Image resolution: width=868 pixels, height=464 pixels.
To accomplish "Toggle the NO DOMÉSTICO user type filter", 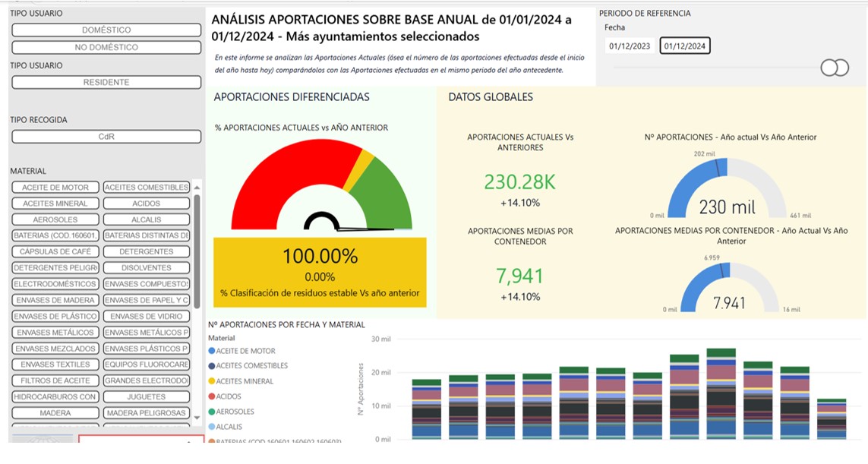I will coord(106,47).
